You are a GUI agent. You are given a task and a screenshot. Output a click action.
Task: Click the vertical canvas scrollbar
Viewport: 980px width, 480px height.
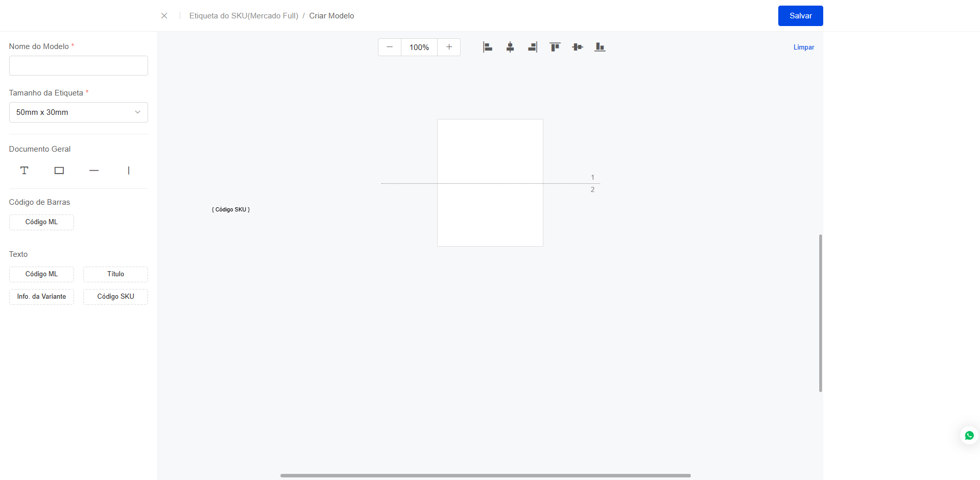point(821,313)
